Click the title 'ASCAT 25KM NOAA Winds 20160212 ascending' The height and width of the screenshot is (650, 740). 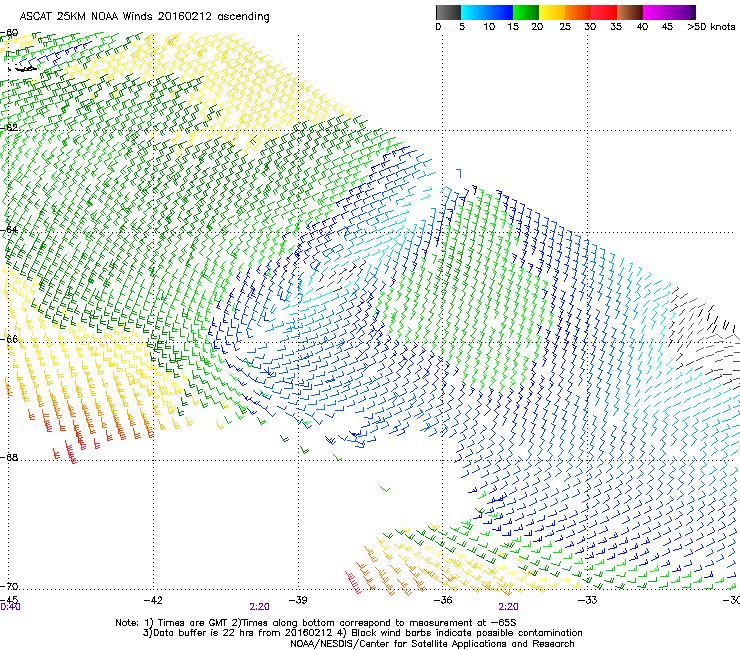pos(144,17)
